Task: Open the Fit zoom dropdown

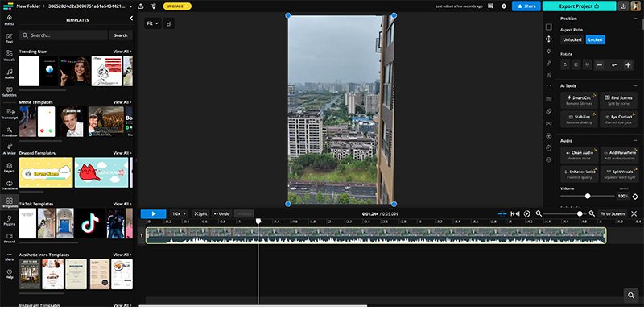Action: [x=152, y=23]
